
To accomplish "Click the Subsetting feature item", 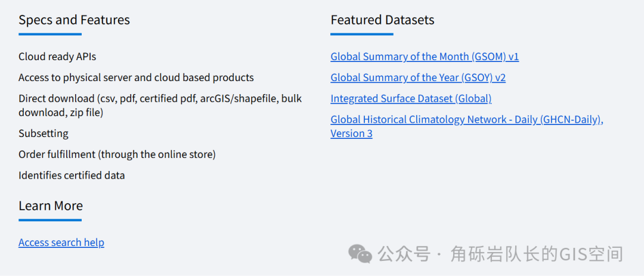I will click(x=44, y=133).
